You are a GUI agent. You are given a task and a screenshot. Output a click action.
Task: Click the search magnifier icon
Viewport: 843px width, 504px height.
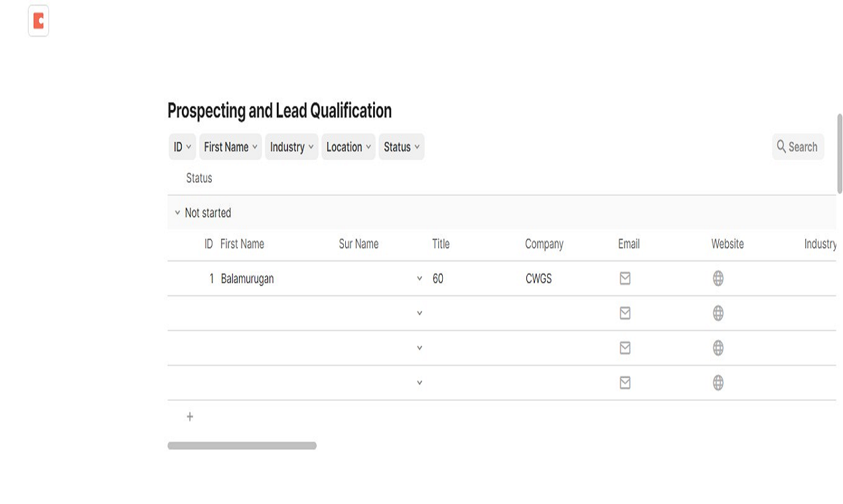click(x=781, y=147)
